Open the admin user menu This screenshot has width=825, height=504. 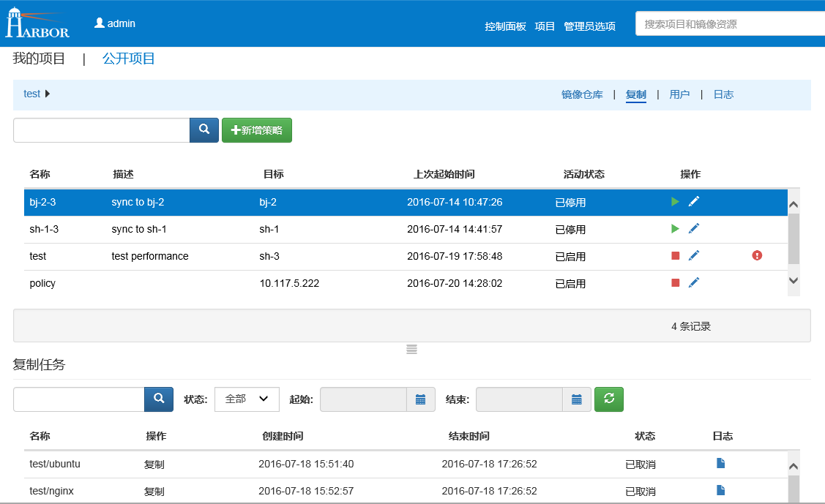tap(115, 23)
